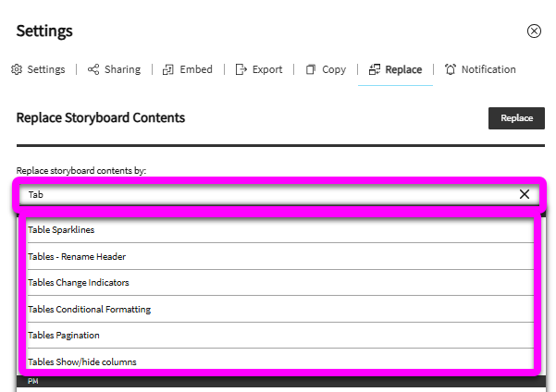This screenshot has height=392, width=556.
Task: Choose the Tables Pagination suggestion
Action: pyautogui.click(x=280, y=336)
